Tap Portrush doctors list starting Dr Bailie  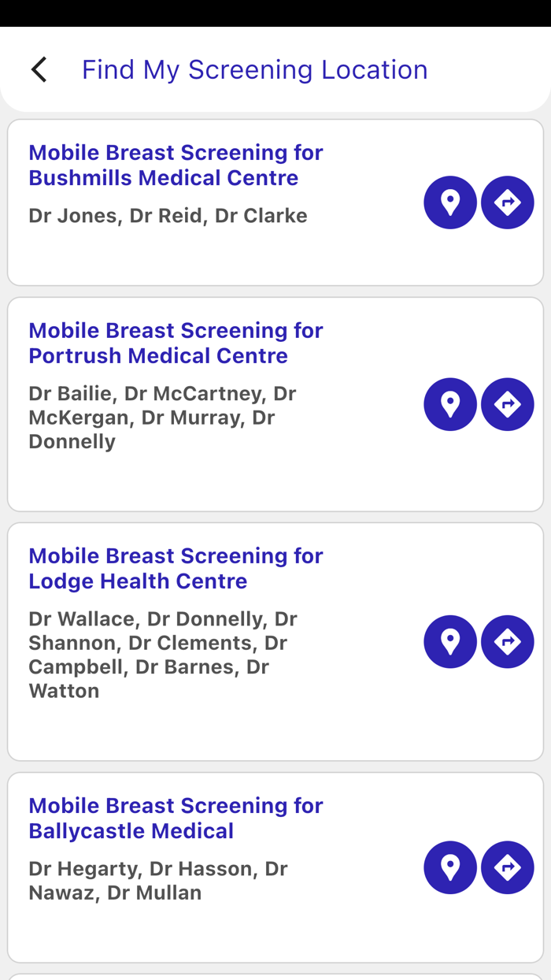[162, 417]
